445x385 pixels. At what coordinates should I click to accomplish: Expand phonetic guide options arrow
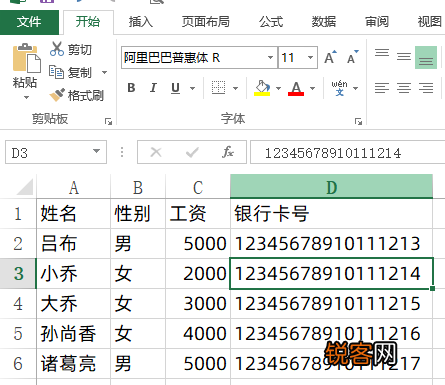(355, 88)
